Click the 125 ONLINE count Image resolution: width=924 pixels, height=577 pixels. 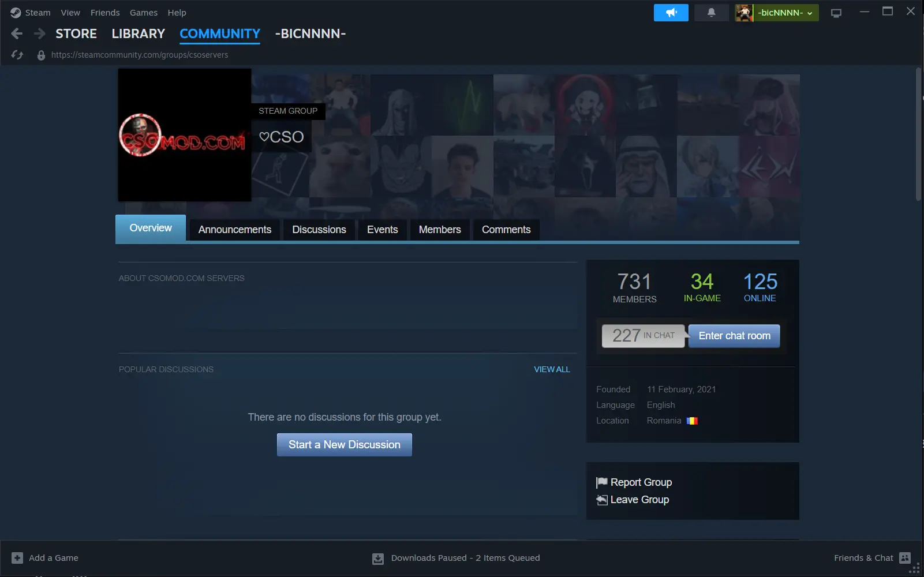point(760,287)
